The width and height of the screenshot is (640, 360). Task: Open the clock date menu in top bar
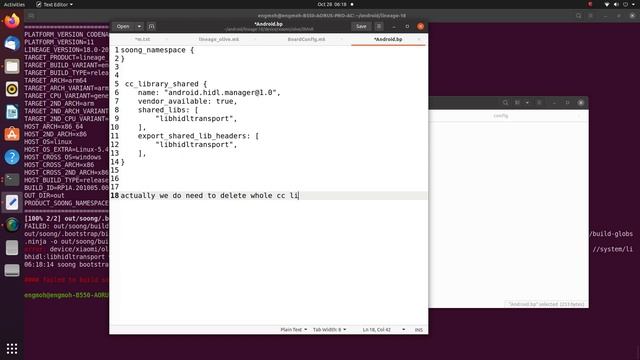(332, 4)
